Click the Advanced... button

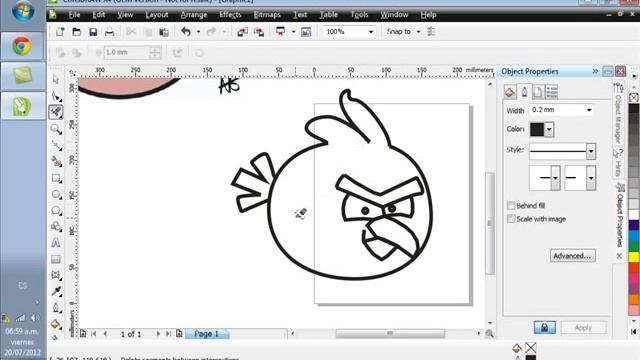[x=573, y=256]
